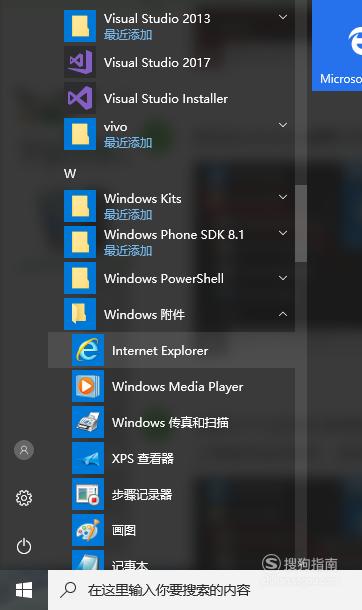Expand the Windows Phone SDK 8.1 chevron

pos(283,233)
